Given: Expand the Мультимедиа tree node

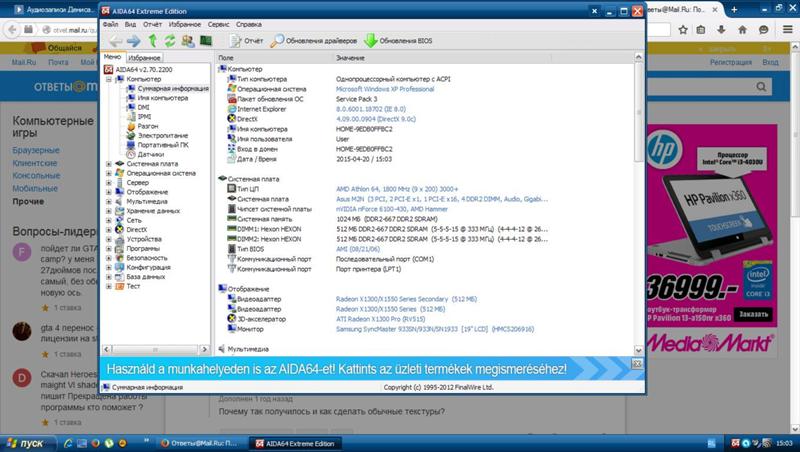Looking at the screenshot, I should click(x=108, y=202).
